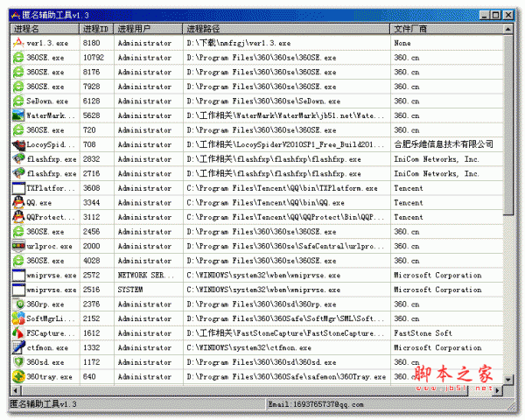Click IniCom Networks vendor in row 2832
This screenshot has width=525, height=420.
[437, 159]
